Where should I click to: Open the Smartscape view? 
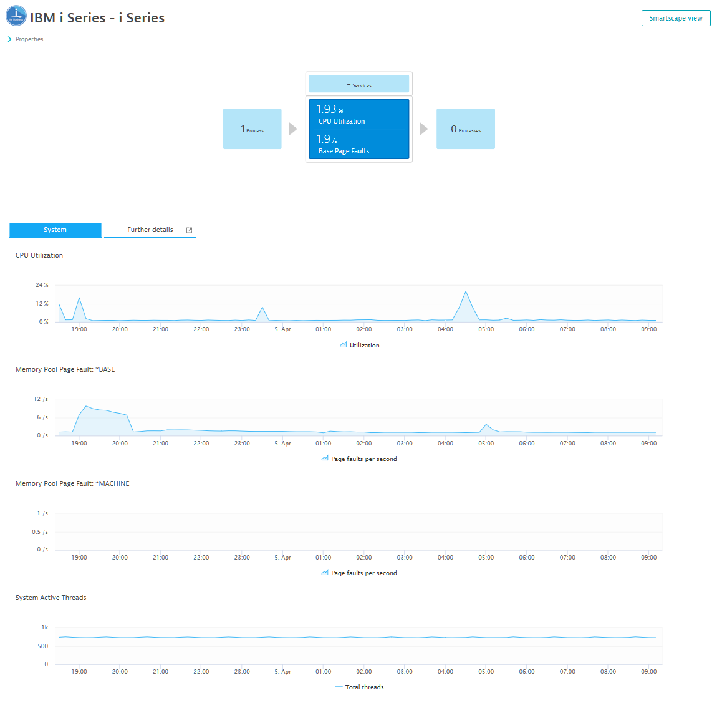pos(676,18)
